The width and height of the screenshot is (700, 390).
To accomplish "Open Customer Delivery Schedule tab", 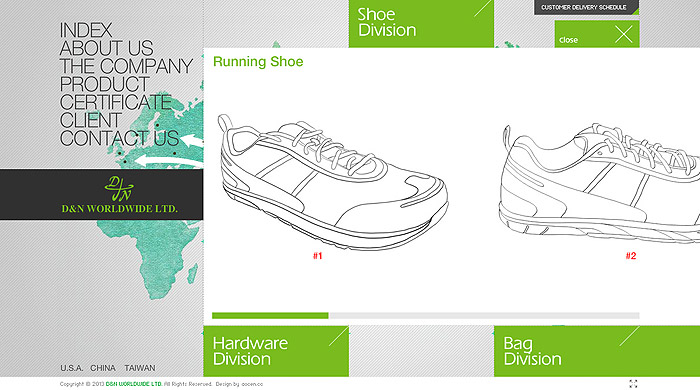I will click(586, 8).
